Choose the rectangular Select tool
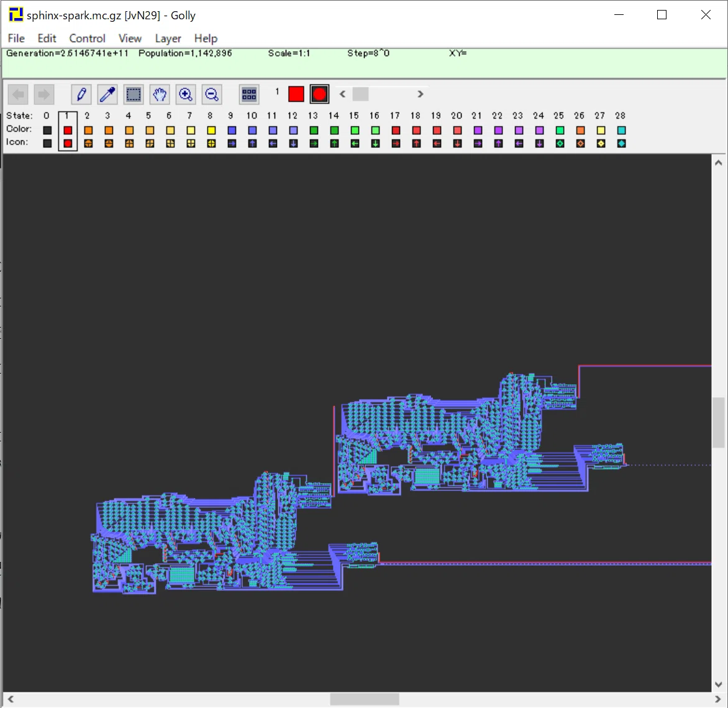 (x=134, y=94)
